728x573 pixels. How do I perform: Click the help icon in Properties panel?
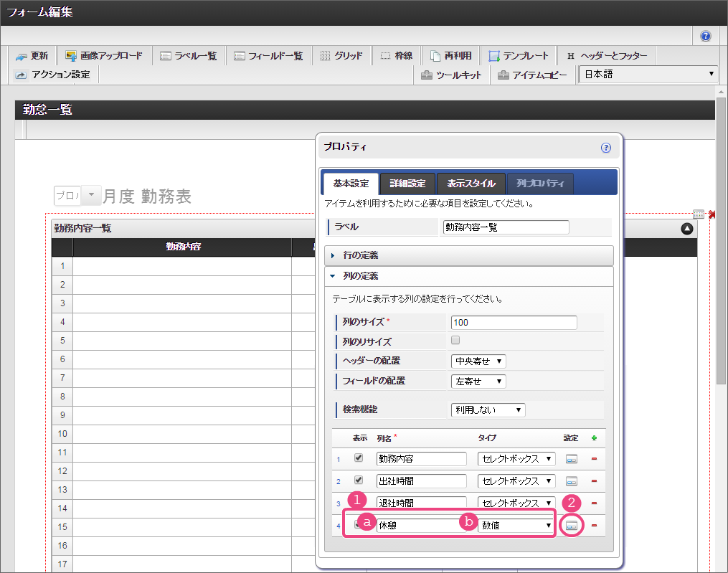(x=605, y=148)
